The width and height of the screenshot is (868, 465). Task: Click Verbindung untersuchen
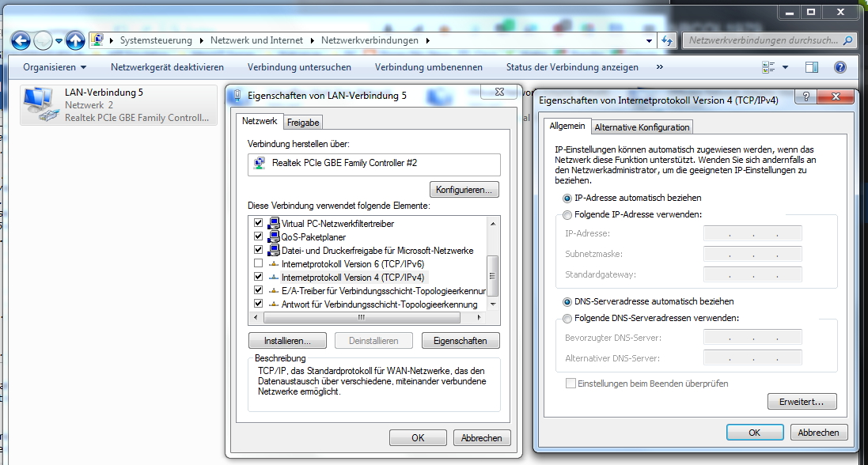[x=299, y=67]
